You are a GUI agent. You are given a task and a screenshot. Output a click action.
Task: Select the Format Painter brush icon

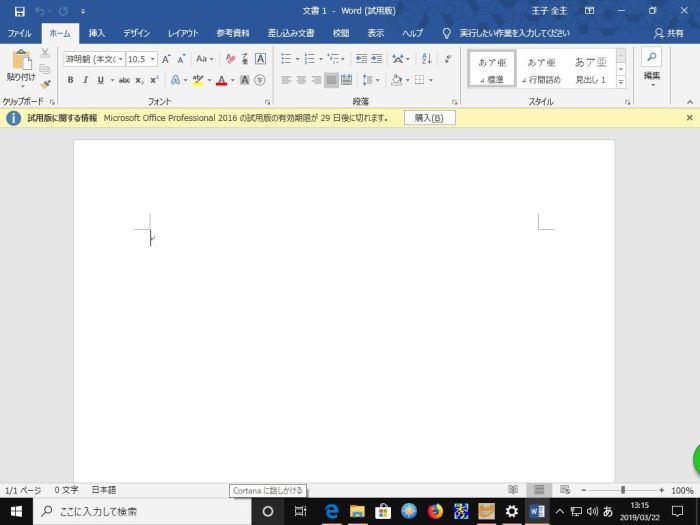pos(45,85)
